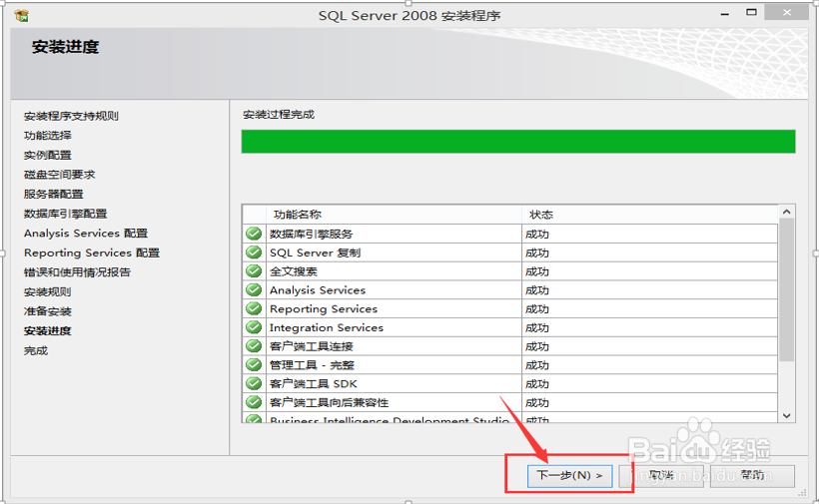This screenshot has height=504, width=819.
Task: Click the 客户端工具 SDK feature name
Action: coord(314,384)
